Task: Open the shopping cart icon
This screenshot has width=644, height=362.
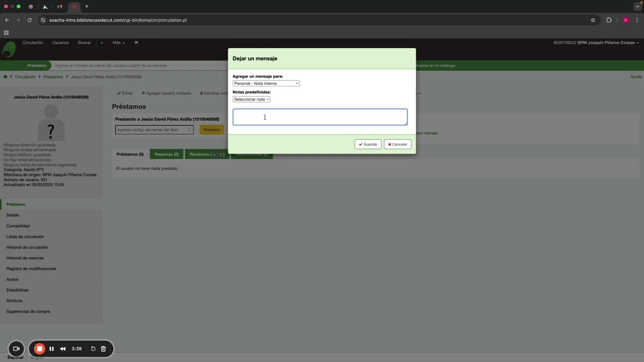Action: coord(136,43)
